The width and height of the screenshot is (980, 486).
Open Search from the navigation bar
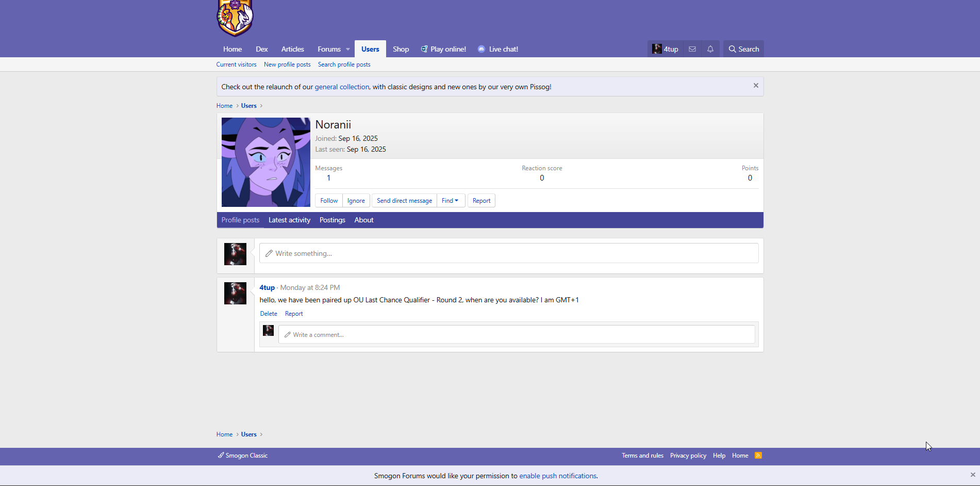(x=743, y=49)
